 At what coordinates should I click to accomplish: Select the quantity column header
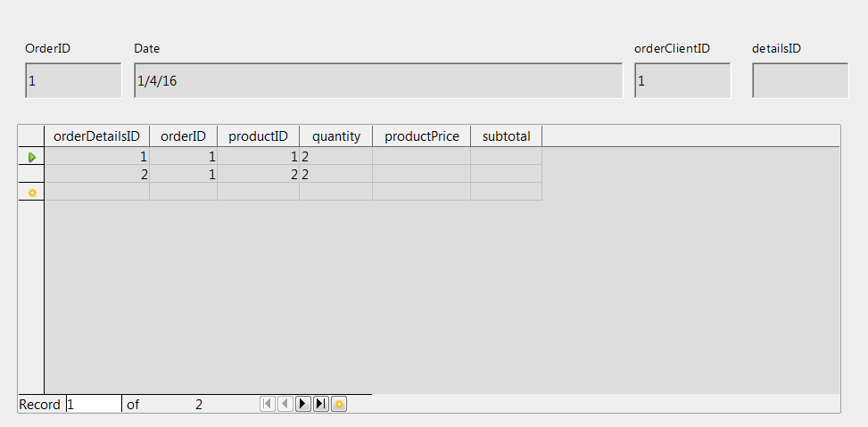coord(335,136)
